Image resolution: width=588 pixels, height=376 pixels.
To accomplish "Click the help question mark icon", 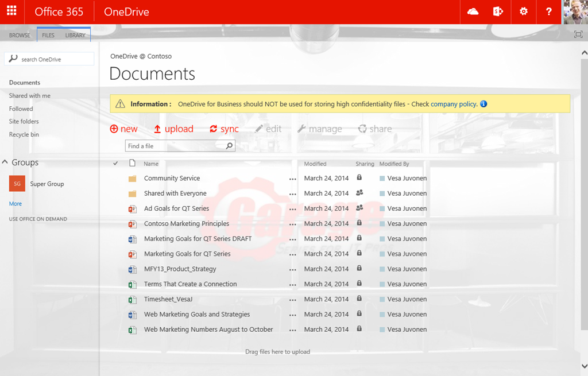I will 549,11.
